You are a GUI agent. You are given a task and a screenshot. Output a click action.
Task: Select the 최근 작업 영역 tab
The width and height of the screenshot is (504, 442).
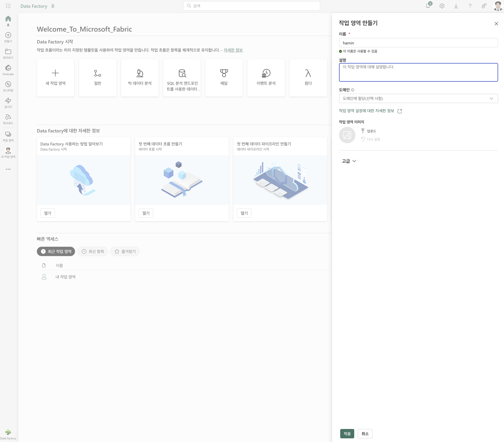56,251
